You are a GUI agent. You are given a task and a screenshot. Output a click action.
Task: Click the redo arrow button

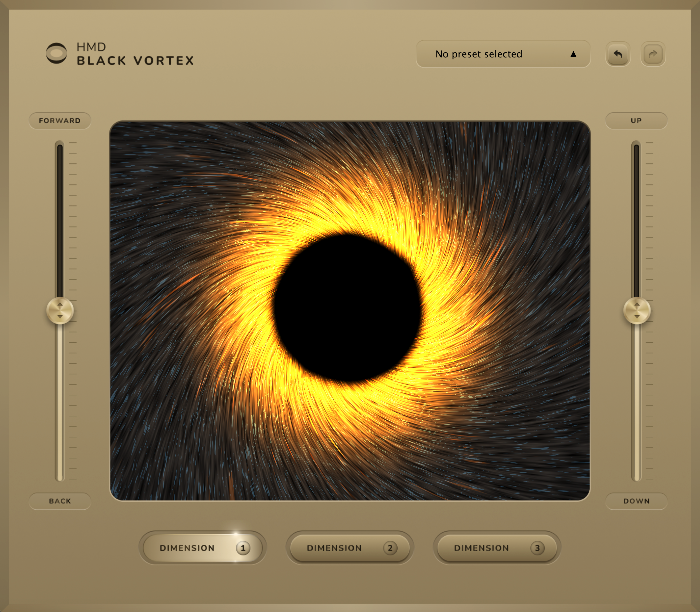tap(653, 54)
